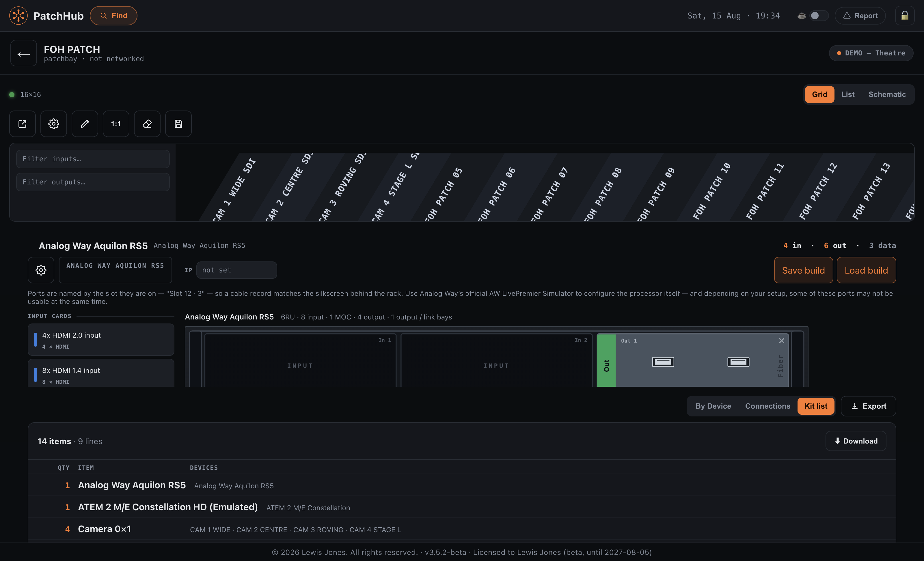Click the save floppy disk icon

[178, 124]
